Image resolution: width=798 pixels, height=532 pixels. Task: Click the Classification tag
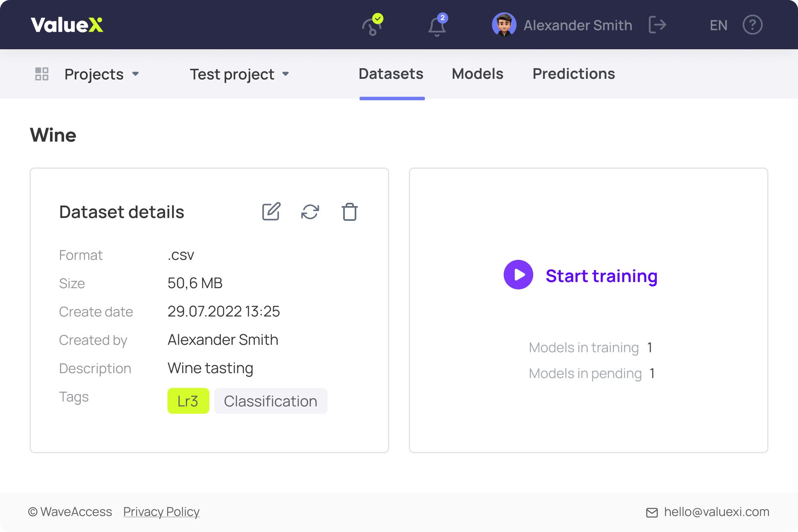(271, 401)
